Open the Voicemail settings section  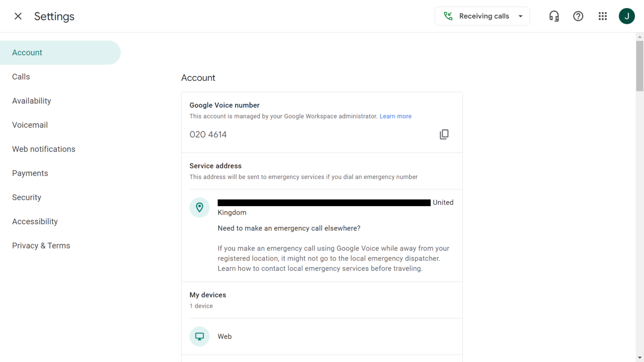point(30,125)
